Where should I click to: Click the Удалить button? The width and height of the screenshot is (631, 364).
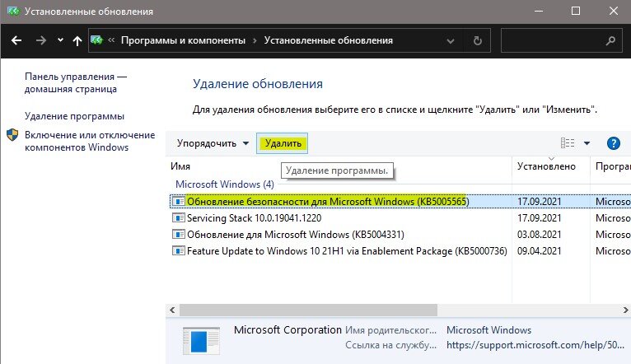[x=283, y=143]
